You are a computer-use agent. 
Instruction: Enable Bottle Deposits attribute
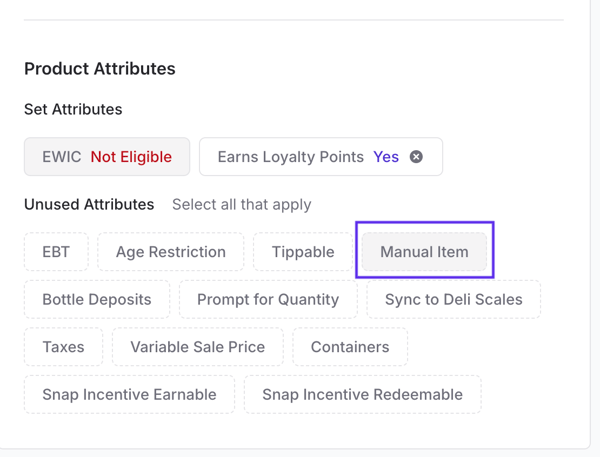(x=97, y=299)
